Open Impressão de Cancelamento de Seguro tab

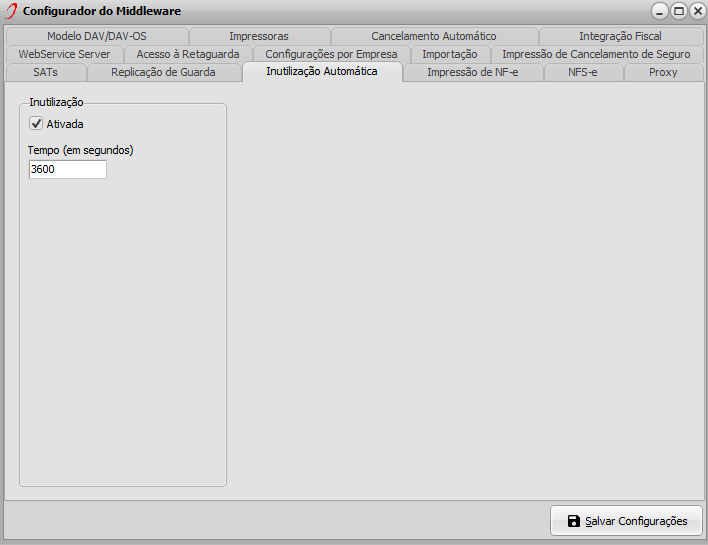pyautogui.click(x=595, y=54)
